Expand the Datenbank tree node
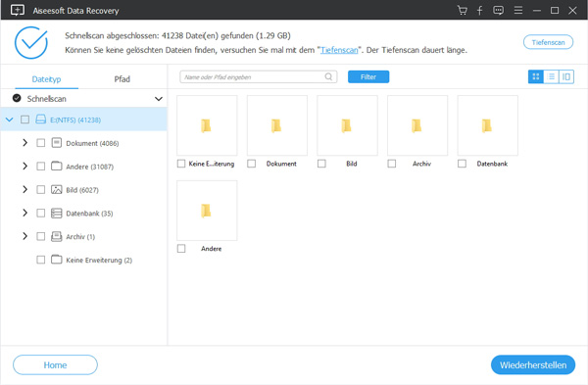The height and width of the screenshot is (385, 588). [x=24, y=213]
